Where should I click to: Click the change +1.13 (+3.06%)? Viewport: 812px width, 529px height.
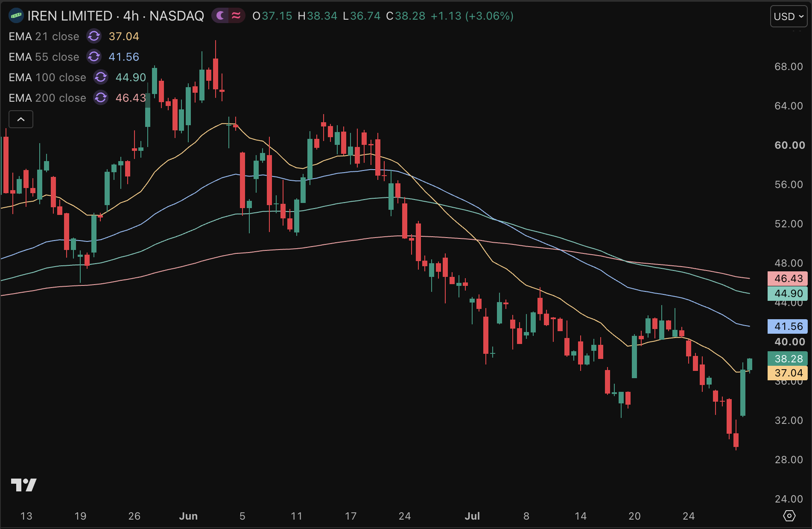coord(472,16)
